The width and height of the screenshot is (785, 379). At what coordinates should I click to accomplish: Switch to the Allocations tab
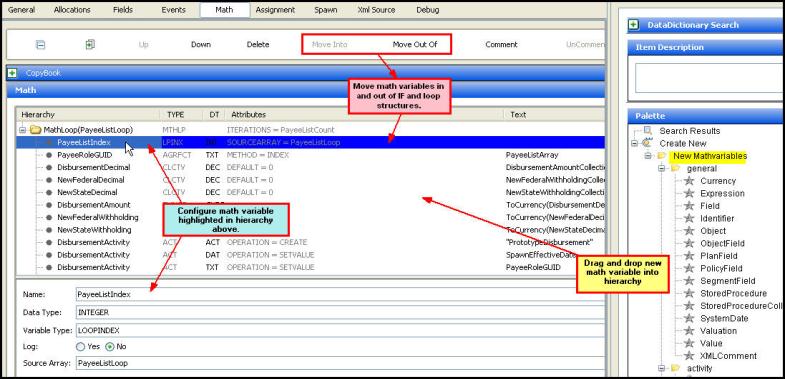pos(72,10)
